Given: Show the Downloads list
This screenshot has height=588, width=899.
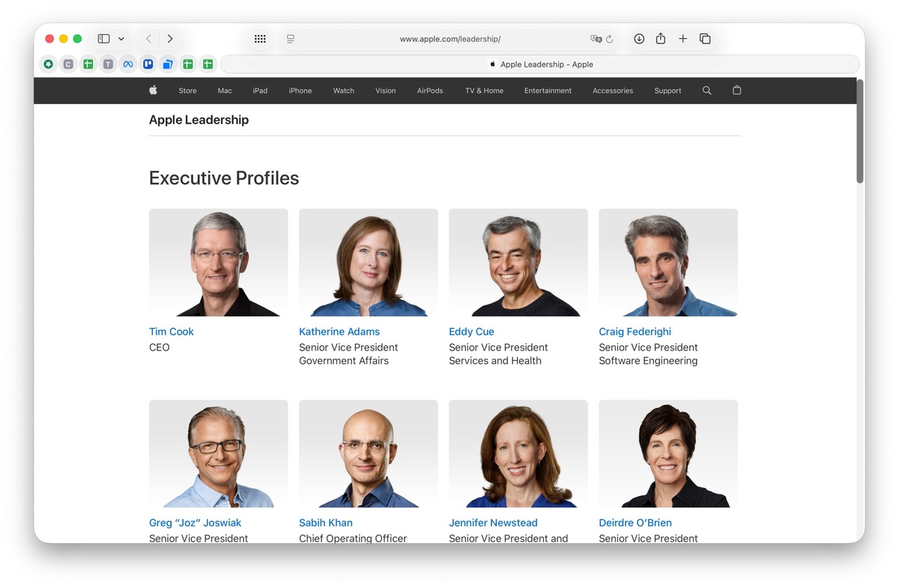Looking at the screenshot, I should pyautogui.click(x=639, y=39).
